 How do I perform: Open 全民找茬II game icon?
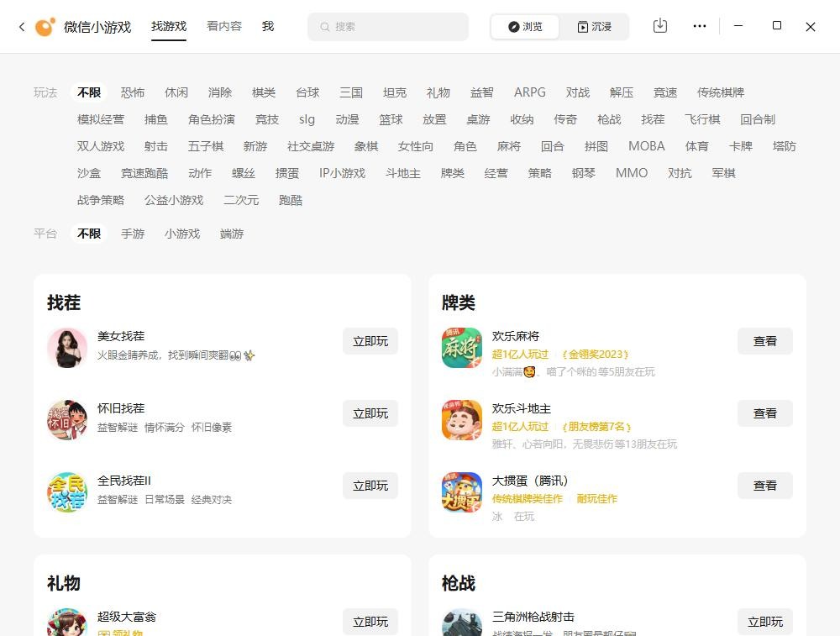coord(67,492)
